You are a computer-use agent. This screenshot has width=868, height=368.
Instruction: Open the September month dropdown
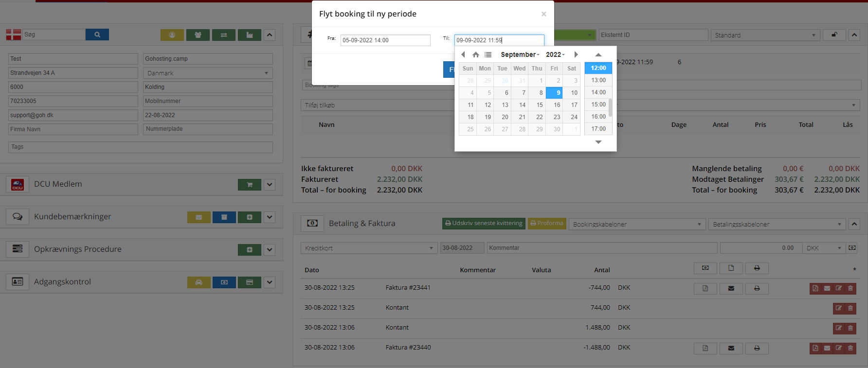click(520, 55)
